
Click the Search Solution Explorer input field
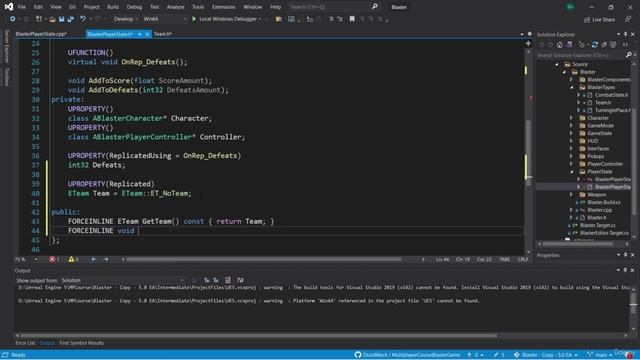[580, 55]
